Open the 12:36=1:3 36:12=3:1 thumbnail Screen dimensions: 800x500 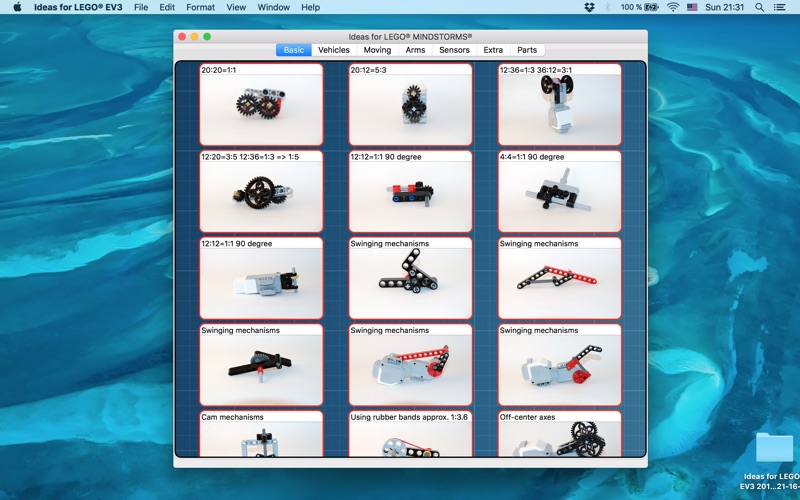click(560, 105)
